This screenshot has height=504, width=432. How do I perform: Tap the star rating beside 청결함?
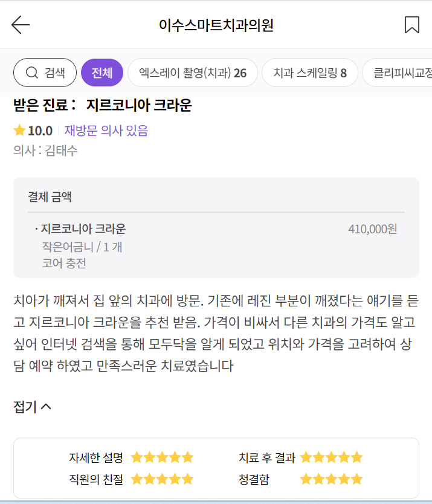point(331,479)
